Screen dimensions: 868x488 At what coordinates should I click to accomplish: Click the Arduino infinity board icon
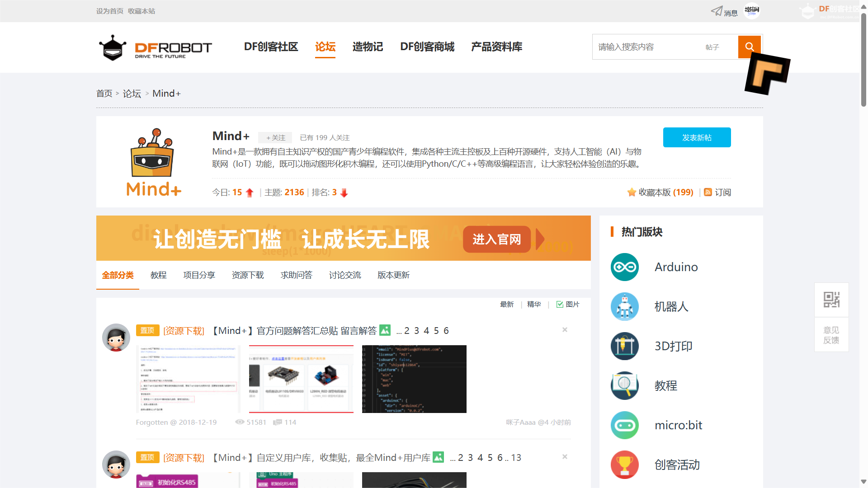point(625,267)
